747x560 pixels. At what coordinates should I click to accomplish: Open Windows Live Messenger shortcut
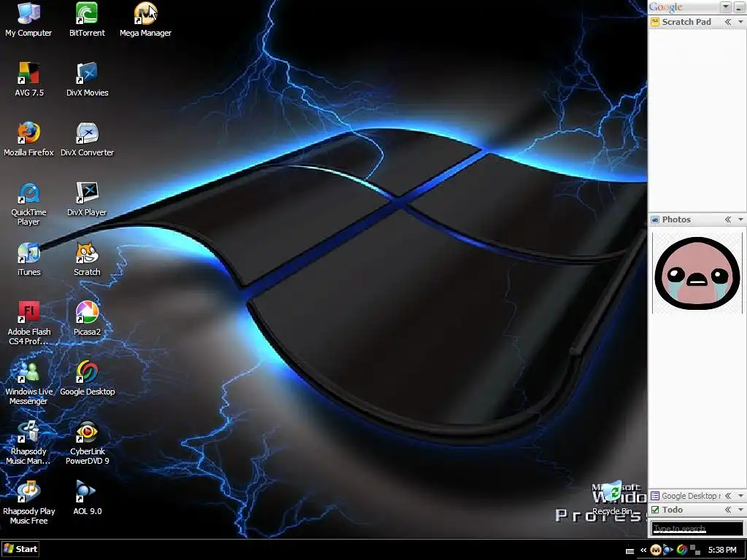pos(28,384)
